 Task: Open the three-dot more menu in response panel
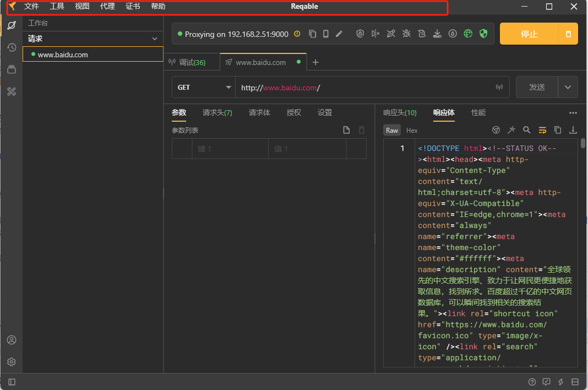click(x=573, y=112)
